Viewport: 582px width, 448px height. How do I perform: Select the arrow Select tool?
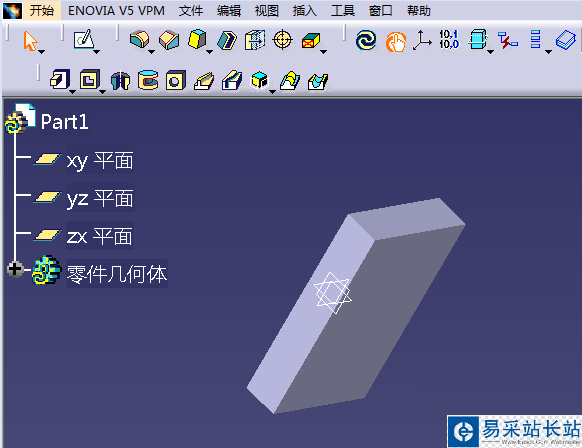click(30, 40)
